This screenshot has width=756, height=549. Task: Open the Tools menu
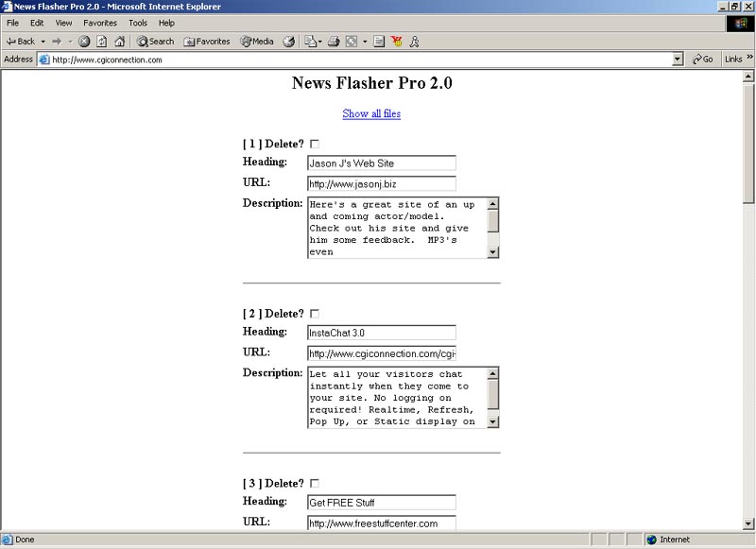tap(138, 23)
